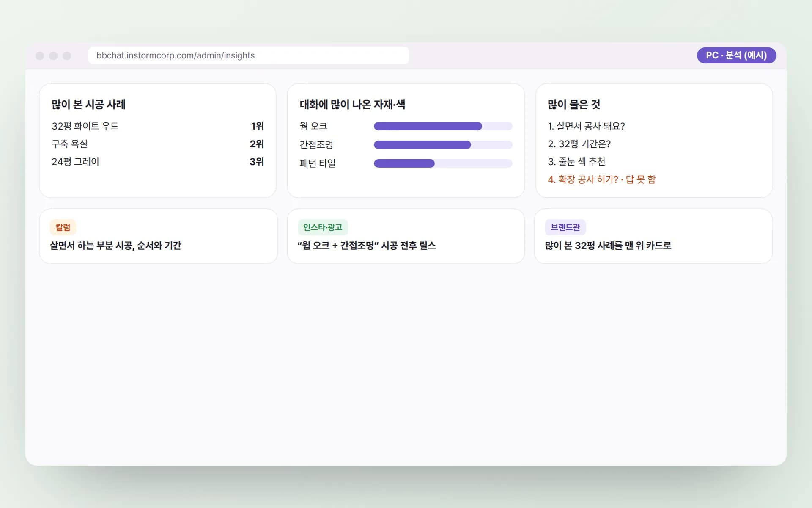This screenshot has height=508, width=812.
Task: Open suggestion 살면서 하는 부분 시공, 순서와 기간
Action: click(115, 246)
